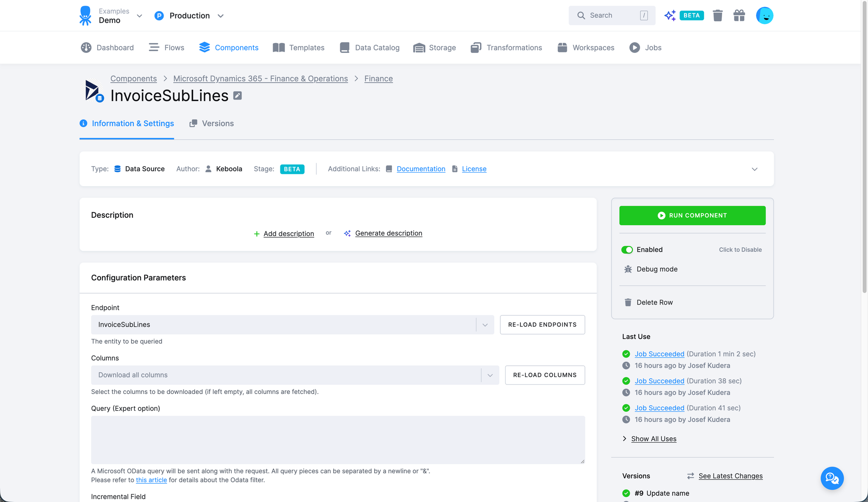Open the user avatar menu

click(764, 16)
